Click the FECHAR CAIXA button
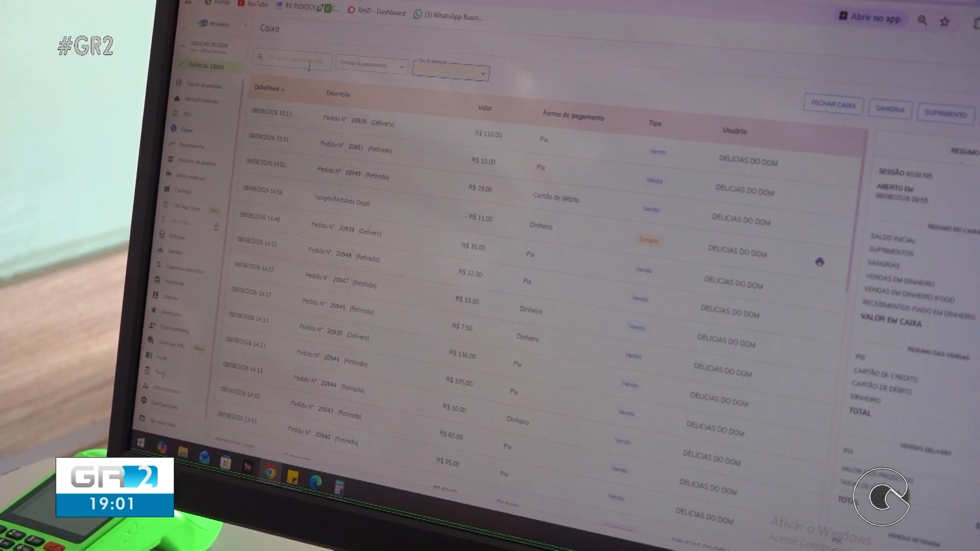 click(x=834, y=105)
